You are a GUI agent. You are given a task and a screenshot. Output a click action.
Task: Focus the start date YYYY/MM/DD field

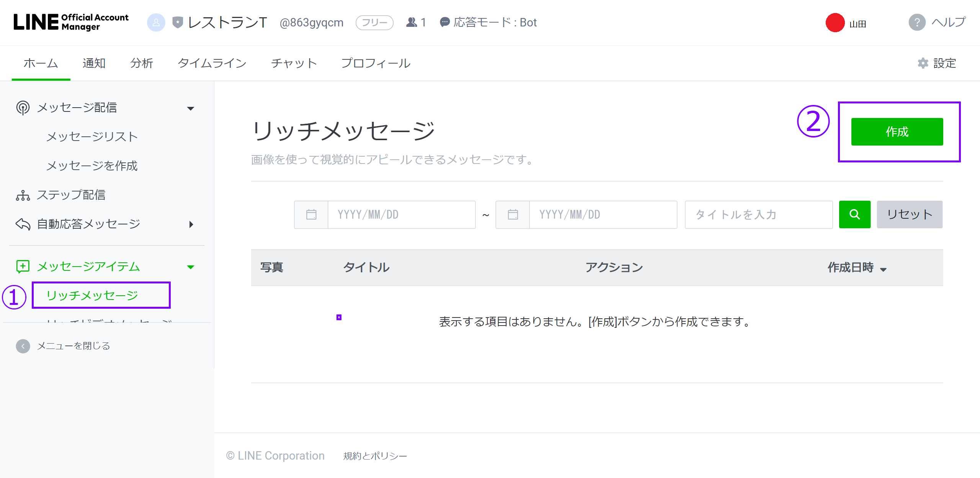tap(402, 214)
